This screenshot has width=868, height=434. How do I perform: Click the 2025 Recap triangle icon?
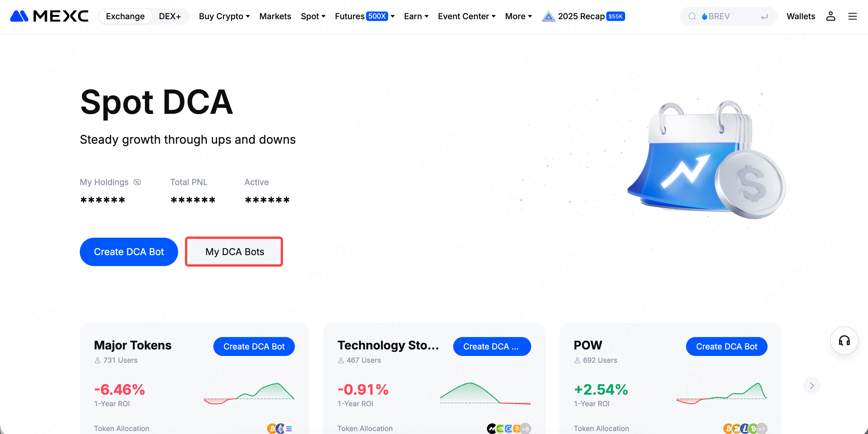click(x=548, y=16)
